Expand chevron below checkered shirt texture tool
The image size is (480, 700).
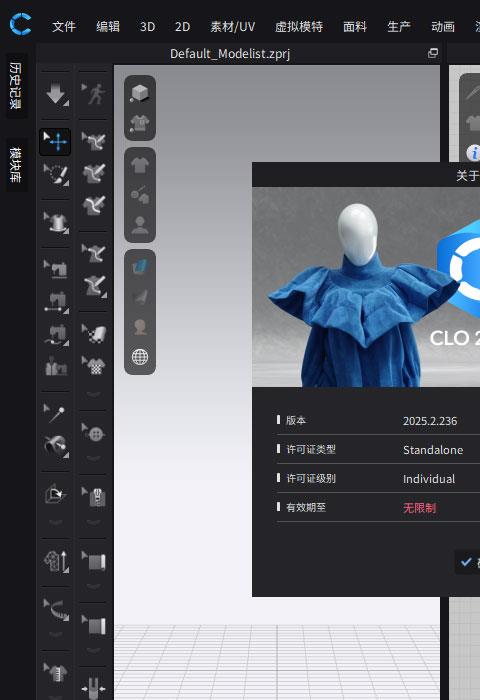tap(94, 393)
